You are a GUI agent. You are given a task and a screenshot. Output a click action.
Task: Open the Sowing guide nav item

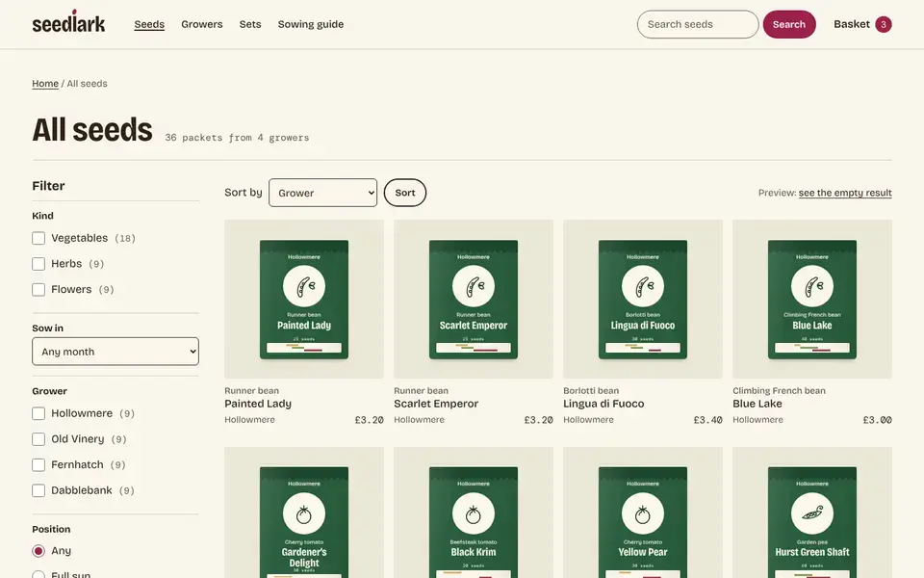tap(311, 24)
